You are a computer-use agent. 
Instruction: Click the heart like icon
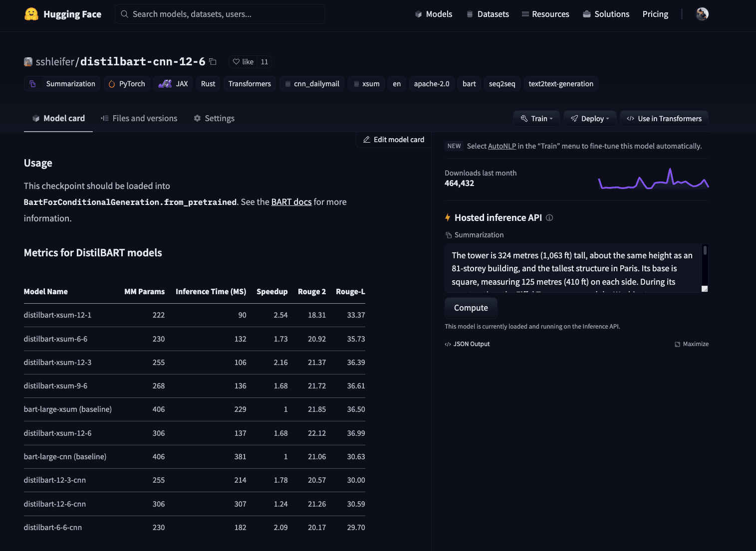(237, 62)
